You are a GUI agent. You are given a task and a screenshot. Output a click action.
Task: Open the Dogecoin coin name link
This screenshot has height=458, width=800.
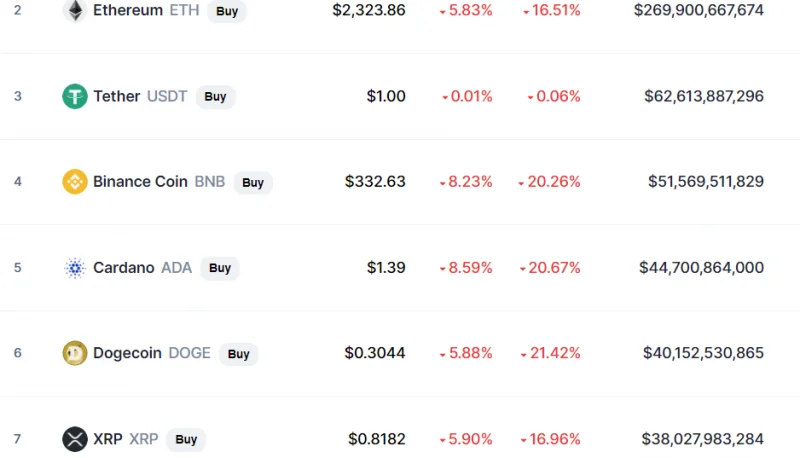pos(127,353)
